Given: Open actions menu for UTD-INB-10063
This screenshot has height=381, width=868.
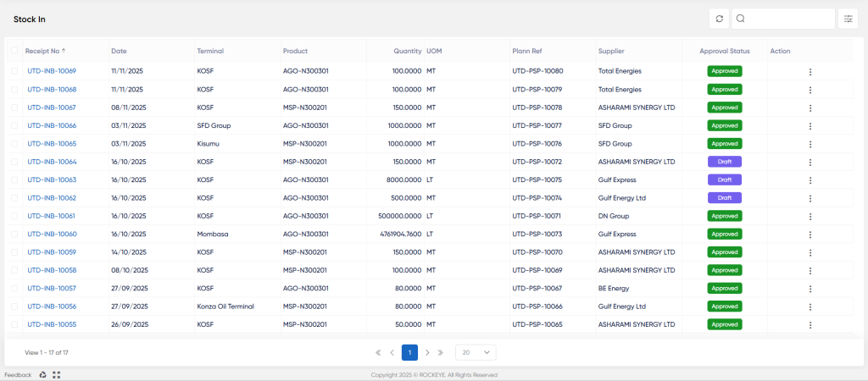Looking at the screenshot, I should 810,180.
